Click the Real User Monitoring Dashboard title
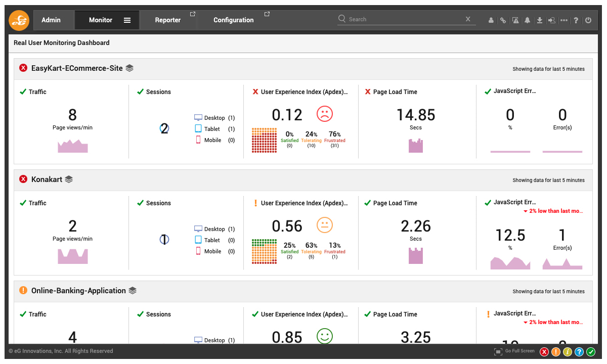Image resolution: width=607 pixels, height=364 pixels. (62, 43)
